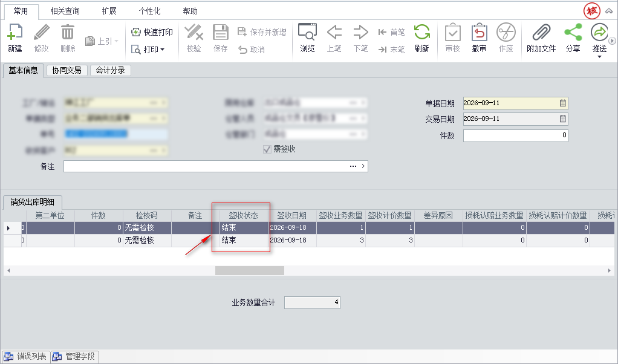Open the 错误列表 bottom panel
Image resolution: width=618 pixels, height=364 pixels.
[x=26, y=357]
